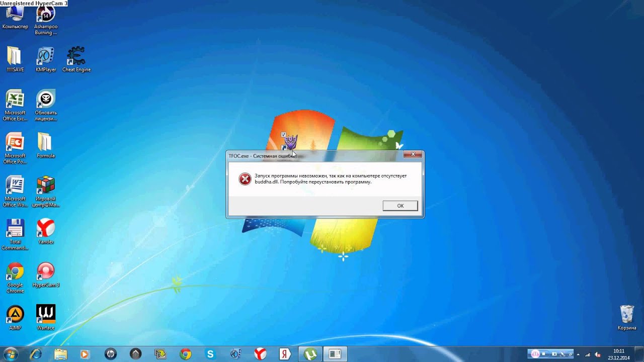
Task: Open the dark house icon on the taskbar
Action: [135, 354]
